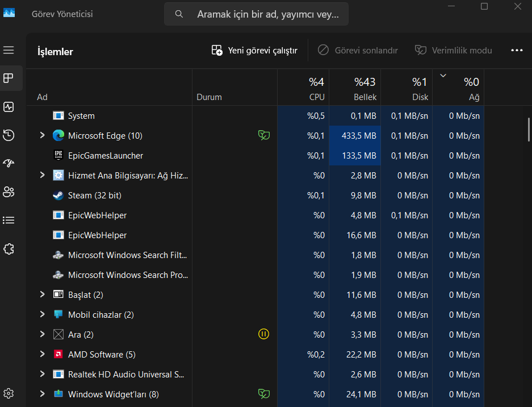This screenshot has width=532, height=407.
Task: Click the 11,6 MB memory cell
Action: tap(355, 294)
